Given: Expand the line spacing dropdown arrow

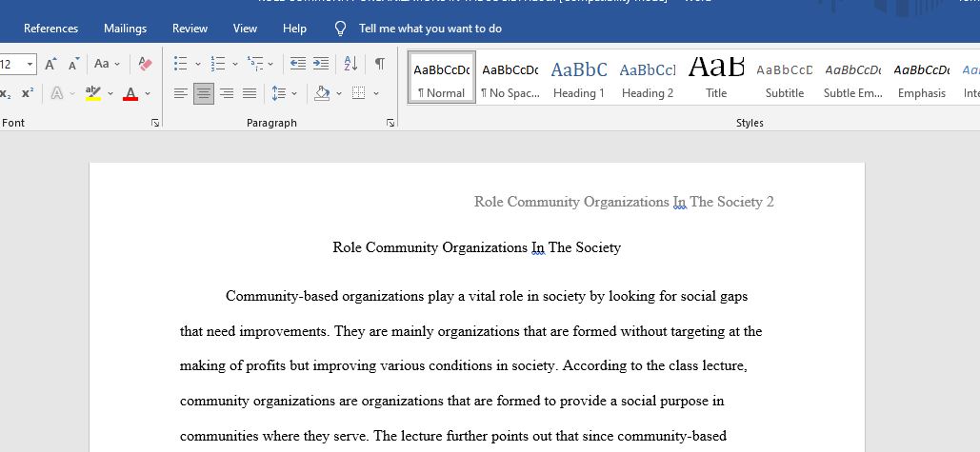Looking at the screenshot, I should (294, 93).
